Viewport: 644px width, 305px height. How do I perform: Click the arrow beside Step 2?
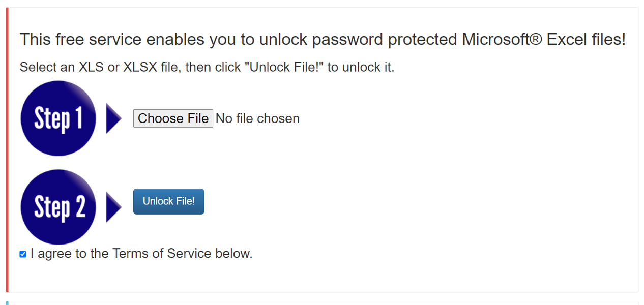(x=113, y=207)
